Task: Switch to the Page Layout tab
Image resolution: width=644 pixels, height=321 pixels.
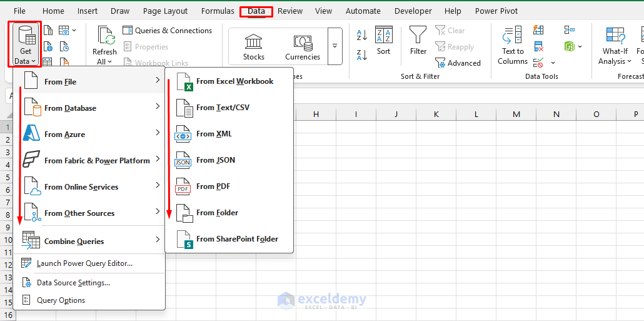Action: (x=166, y=11)
